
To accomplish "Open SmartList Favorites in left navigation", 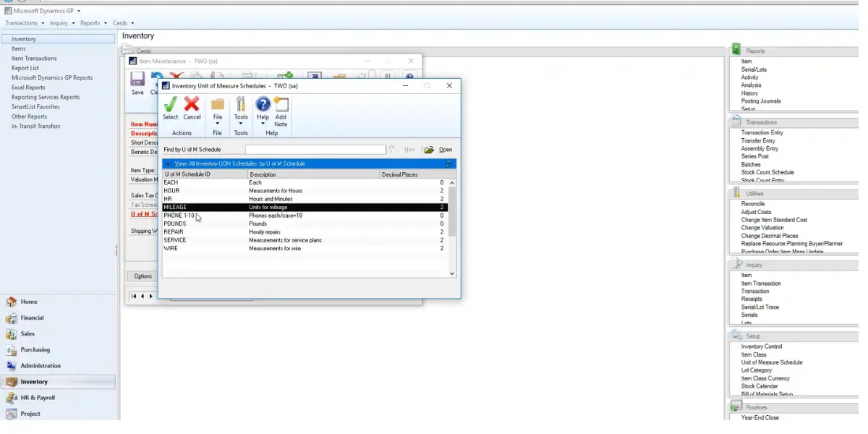I will point(35,107).
